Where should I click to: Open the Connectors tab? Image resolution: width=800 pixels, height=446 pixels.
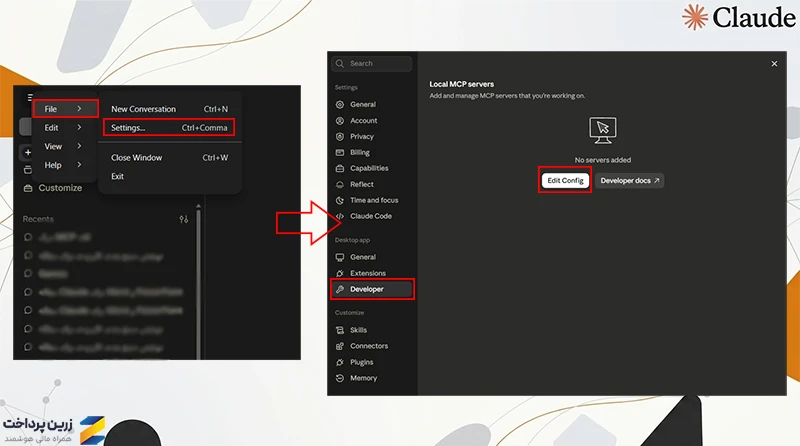pyautogui.click(x=371, y=345)
